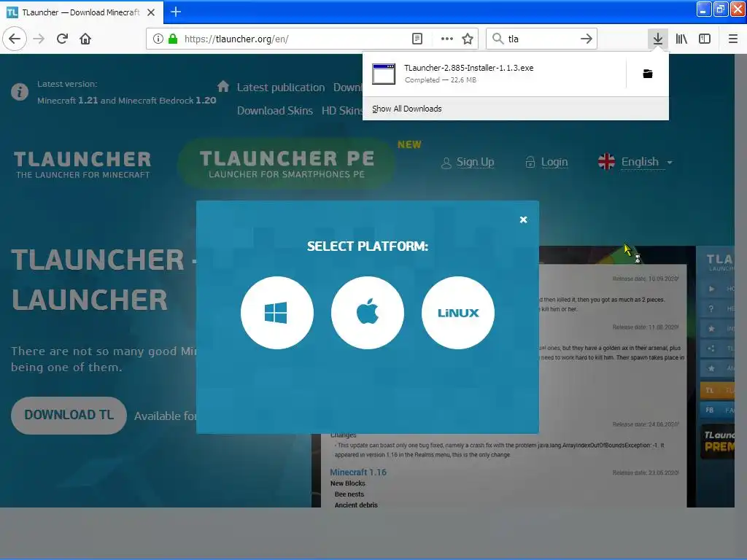The image size is (747, 560).
Task: Close the Select Platform dialog
Action: (x=523, y=219)
